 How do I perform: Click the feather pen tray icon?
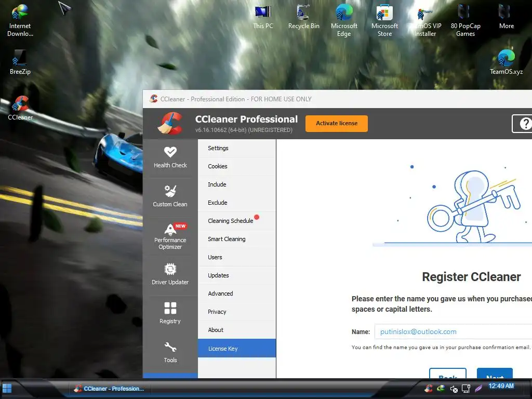coord(478,389)
